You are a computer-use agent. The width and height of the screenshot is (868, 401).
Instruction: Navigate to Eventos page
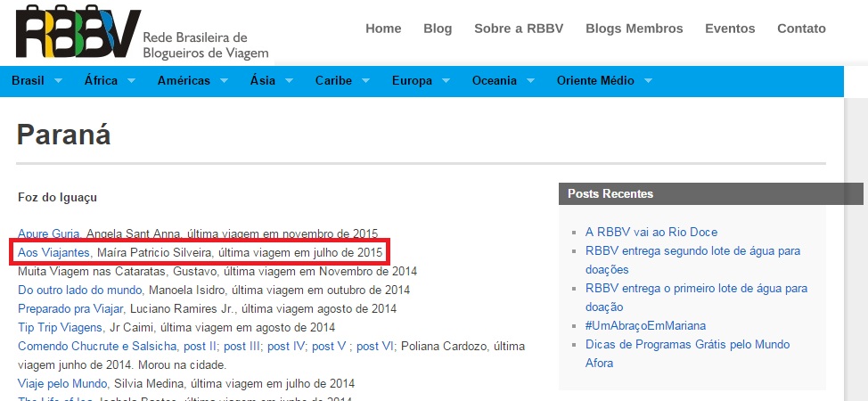[x=730, y=29]
